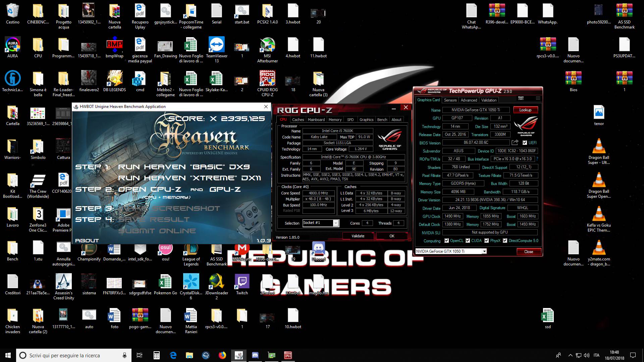Open Calculator from the taskbar
644x362 pixels.
click(156, 355)
